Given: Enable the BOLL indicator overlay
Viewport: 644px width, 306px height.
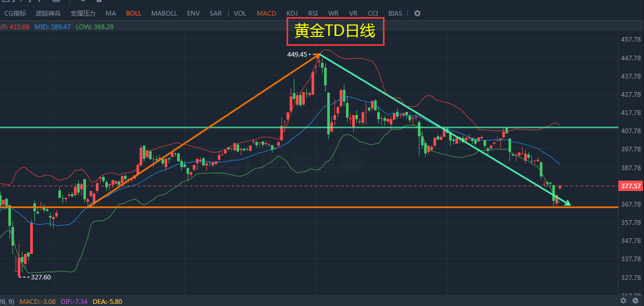Looking at the screenshot, I should coord(133,13).
